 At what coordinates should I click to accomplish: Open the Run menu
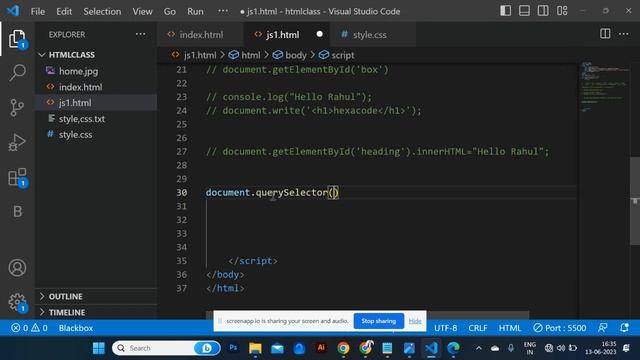tap(195, 11)
